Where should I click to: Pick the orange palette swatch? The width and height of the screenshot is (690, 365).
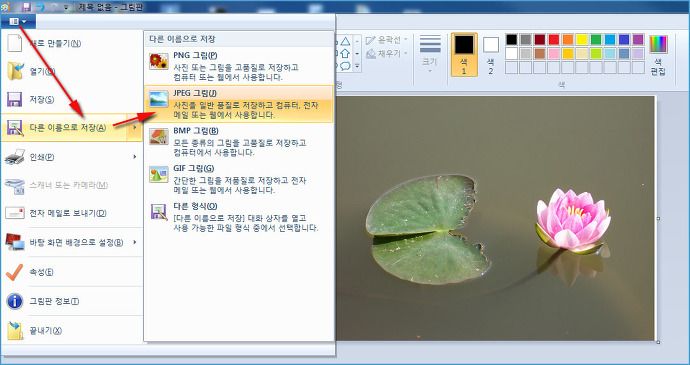click(568, 40)
